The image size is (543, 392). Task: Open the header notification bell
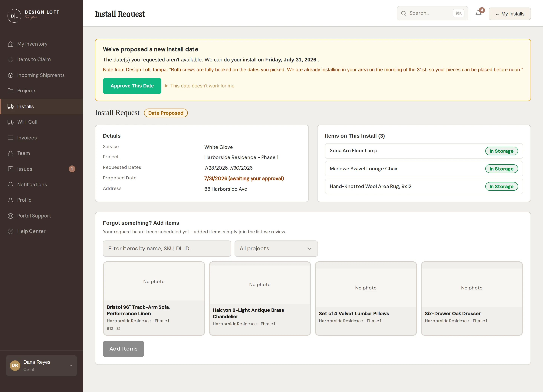(x=479, y=13)
